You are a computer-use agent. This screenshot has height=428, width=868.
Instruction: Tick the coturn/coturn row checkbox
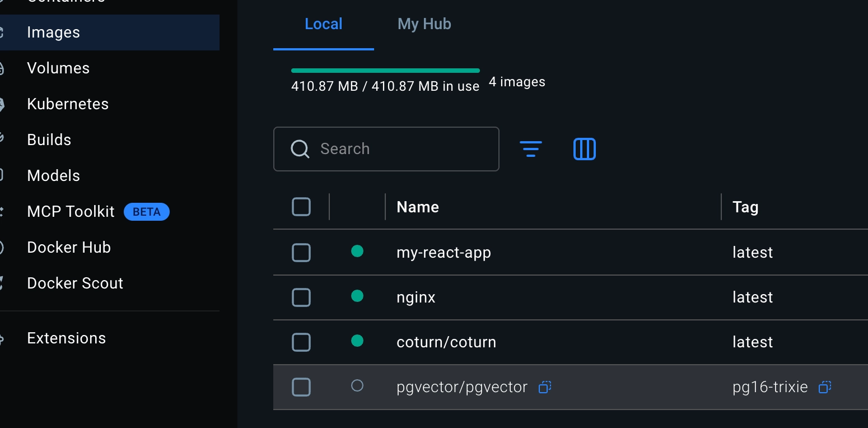coord(301,342)
